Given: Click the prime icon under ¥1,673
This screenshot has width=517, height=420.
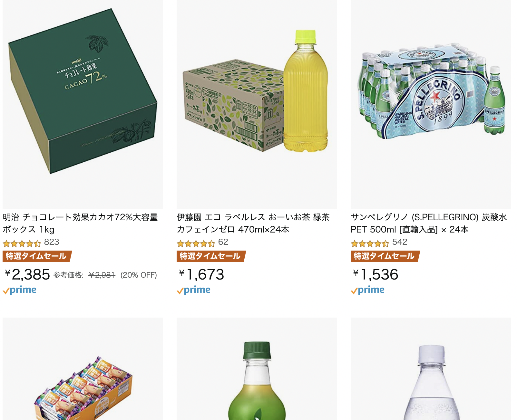Looking at the screenshot, I should 193,290.
